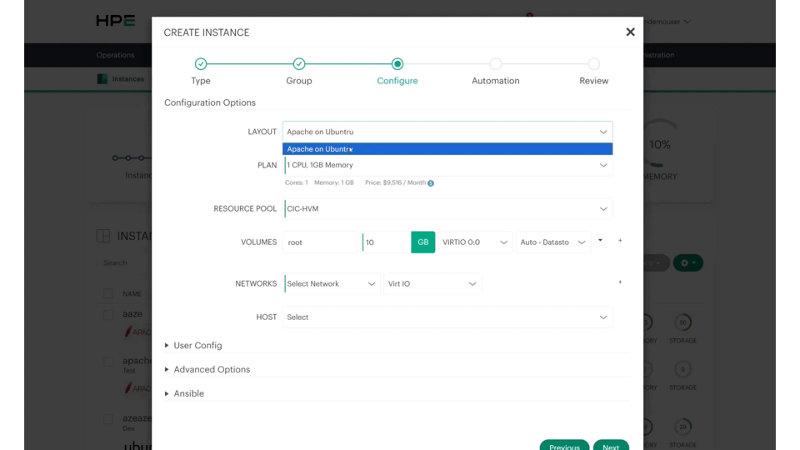The height and width of the screenshot is (450, 800).
Task: Check the box for the apache instance
Action: pyautogui.click(x=108, y=362)
